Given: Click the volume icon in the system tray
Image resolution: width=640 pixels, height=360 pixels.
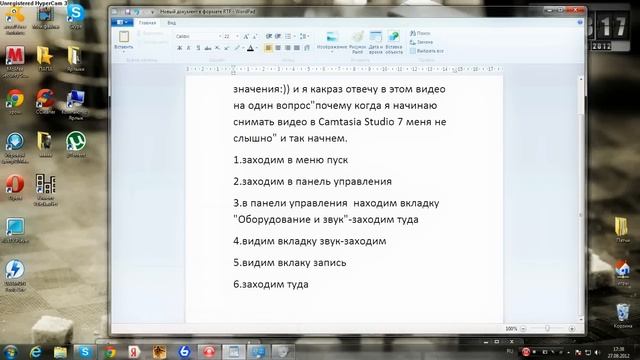Looking at the screenshot, I should pos(597,352).
